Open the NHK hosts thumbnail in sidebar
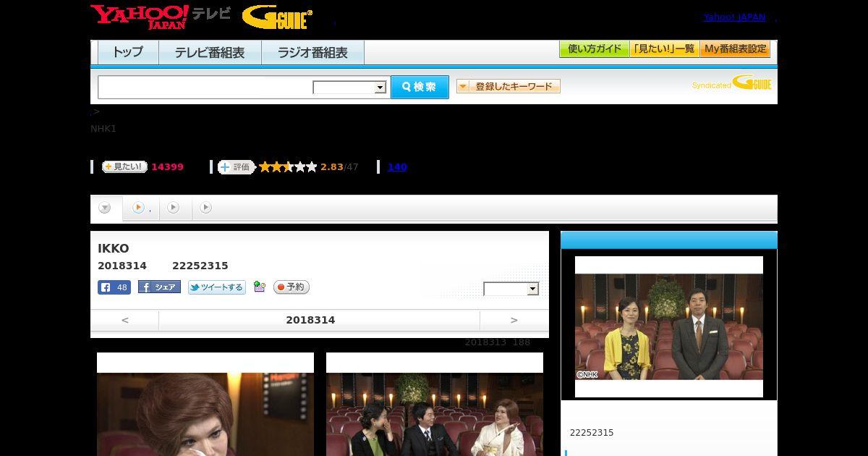This screenshot has height=456, width=868. 669,326
